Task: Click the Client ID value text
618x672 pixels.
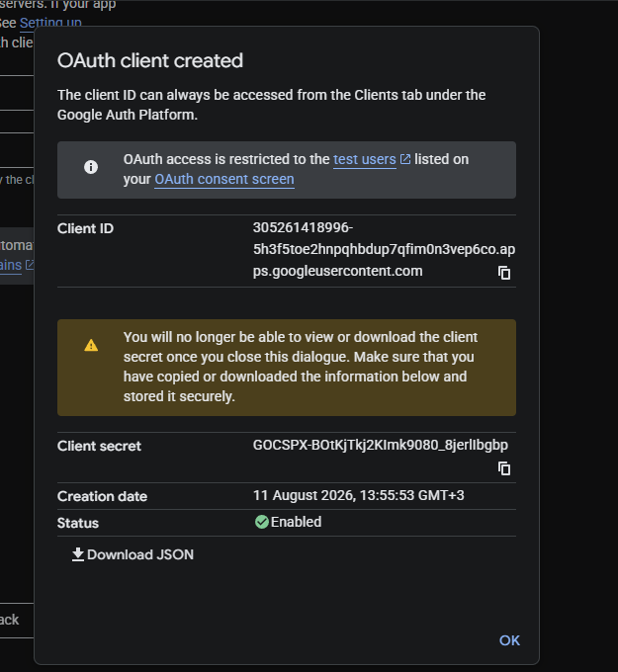Action: point(384,249)
